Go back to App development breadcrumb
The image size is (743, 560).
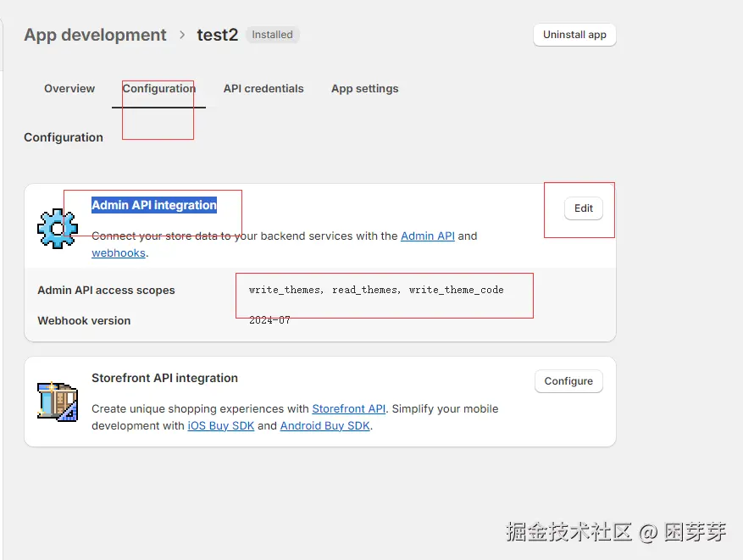(x=95, y=35)
